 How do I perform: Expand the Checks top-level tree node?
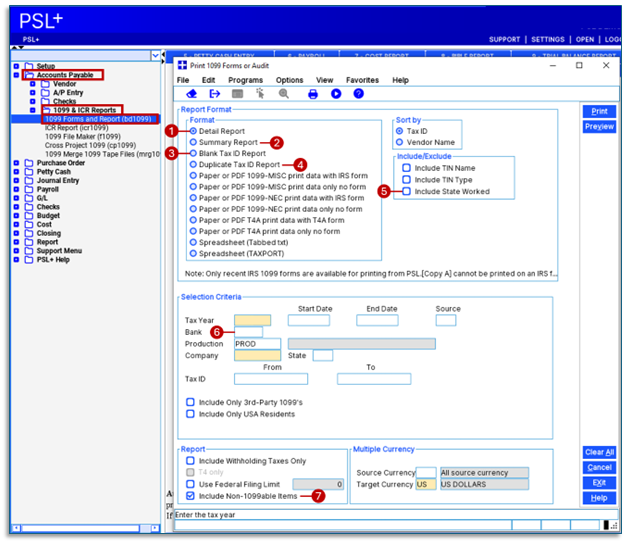[x=16, y=207]
